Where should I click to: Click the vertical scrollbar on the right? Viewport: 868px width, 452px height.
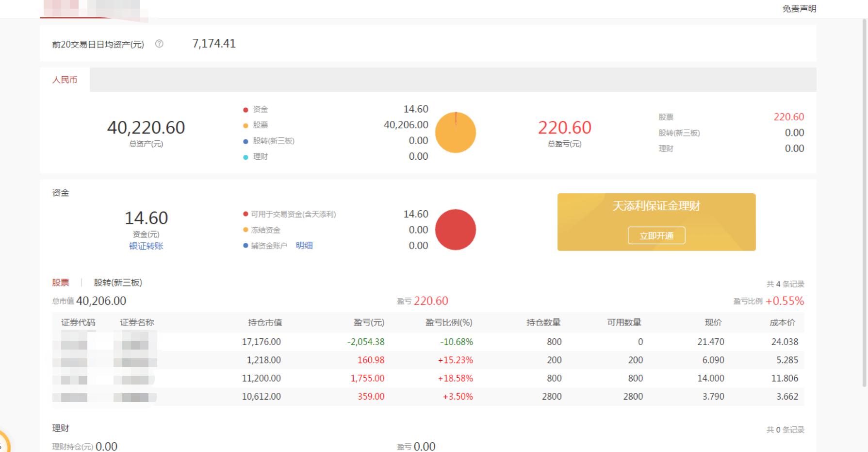[864, 194]
